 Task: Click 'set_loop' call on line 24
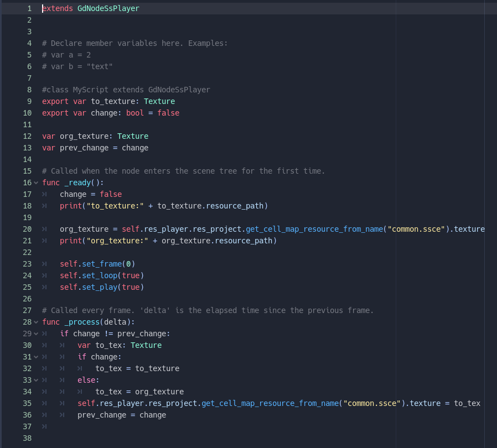[x=100, y=275]
